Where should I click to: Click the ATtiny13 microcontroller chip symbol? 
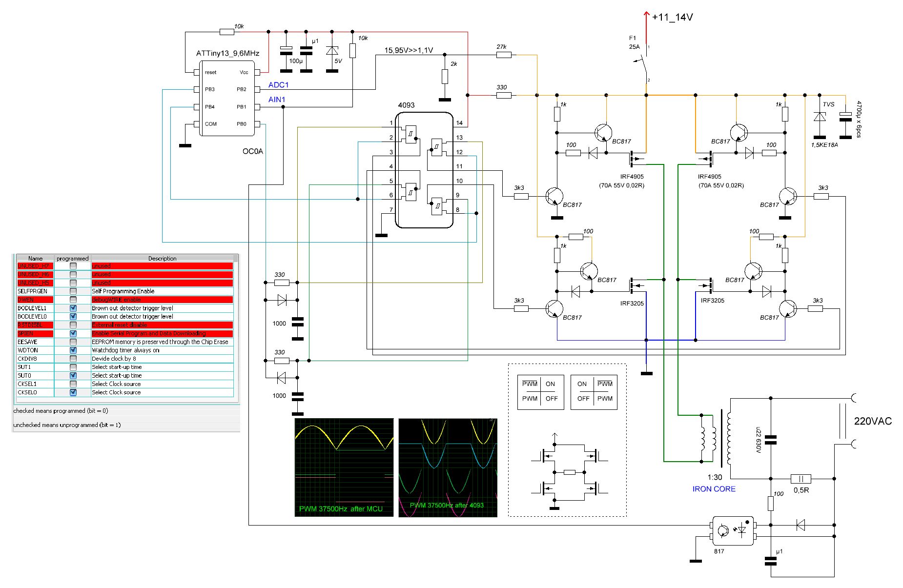(227, 98)
